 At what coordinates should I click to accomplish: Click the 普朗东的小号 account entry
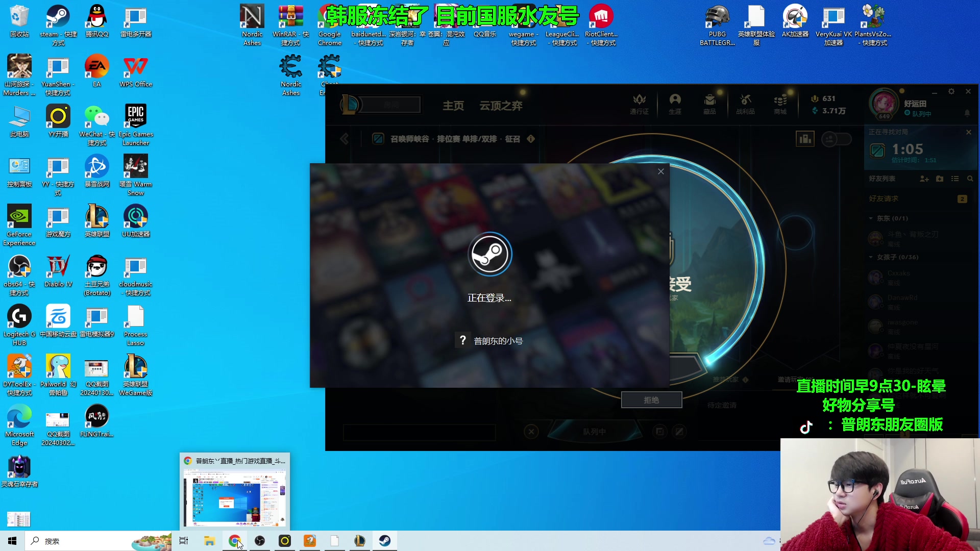point(489,341)
